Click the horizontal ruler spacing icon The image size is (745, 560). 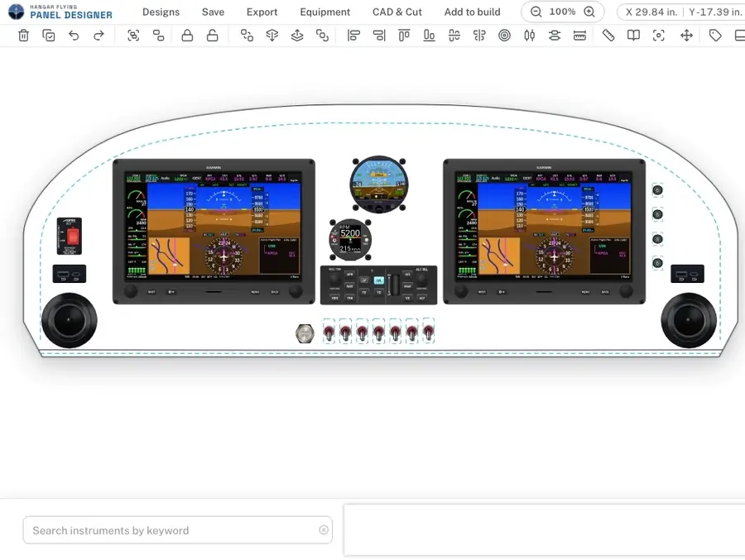pos(579,36)
